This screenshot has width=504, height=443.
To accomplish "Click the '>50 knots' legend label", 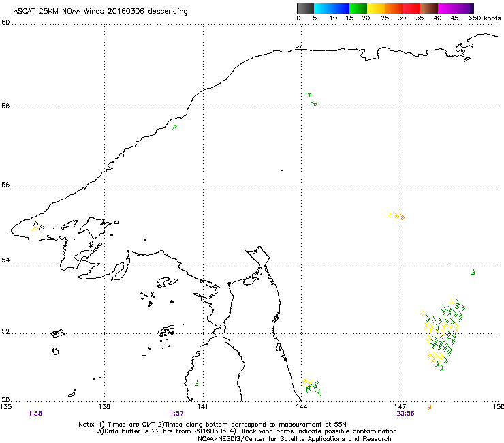I will click(x=484, y=18).
